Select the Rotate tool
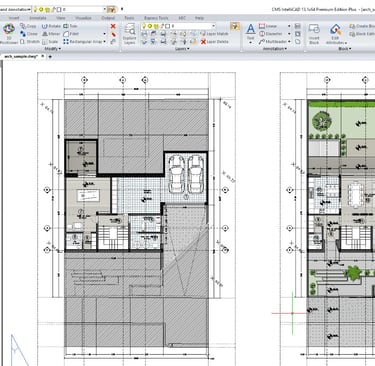Image resolution: width=375 pixels, height=366 pixels. (51, 26)
